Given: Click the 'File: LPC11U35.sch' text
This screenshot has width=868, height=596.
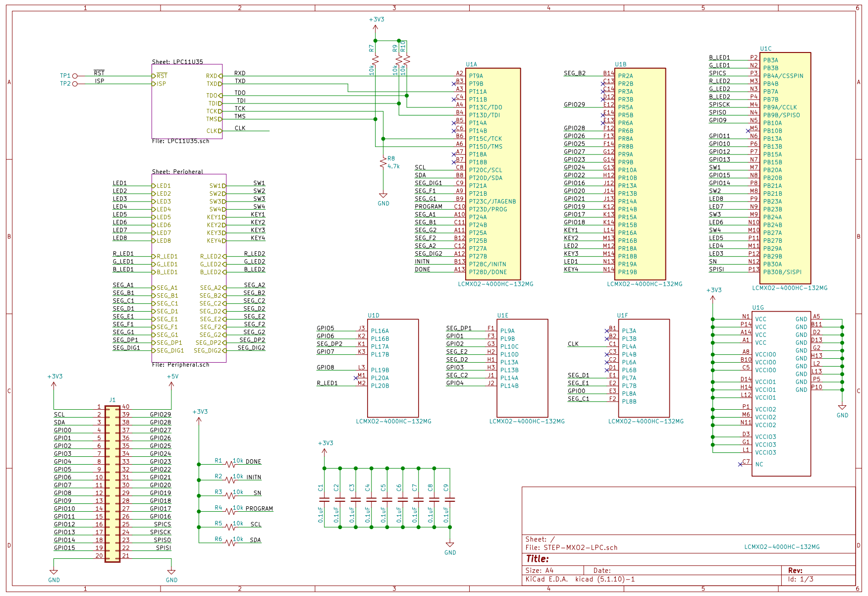Looking at the screenshot, I should click(180, 141).
